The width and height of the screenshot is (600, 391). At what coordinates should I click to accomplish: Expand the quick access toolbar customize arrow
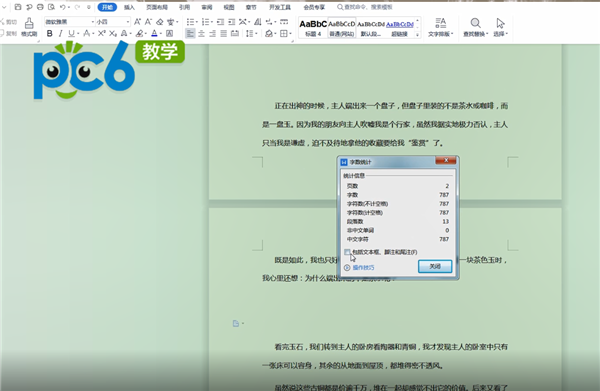[x=89, y=7]
